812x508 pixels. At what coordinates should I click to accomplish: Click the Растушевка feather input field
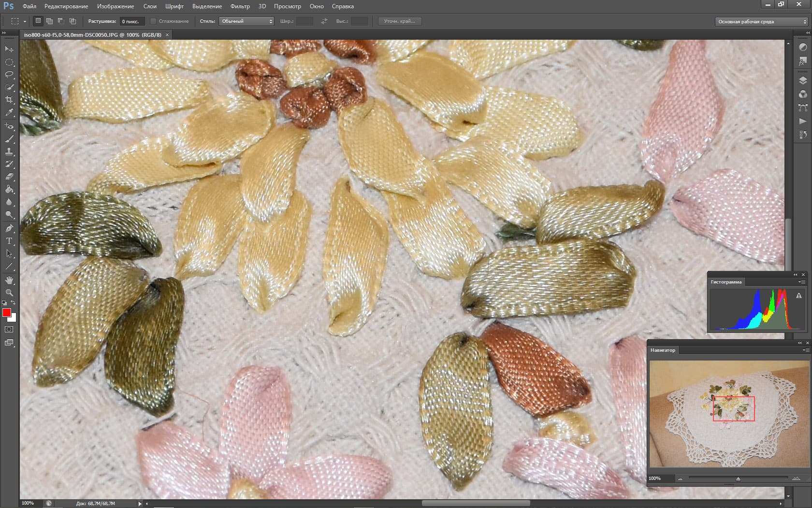[x=131, y=21]
